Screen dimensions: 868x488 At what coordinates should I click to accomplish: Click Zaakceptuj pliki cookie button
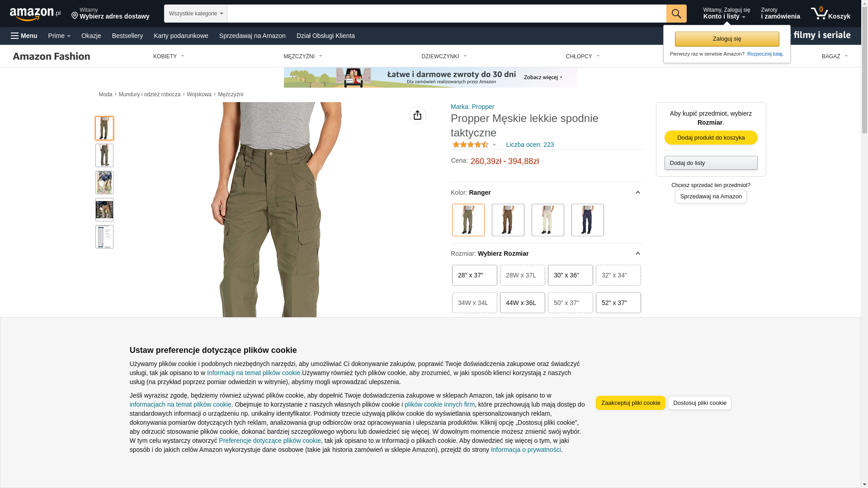tap(631, 403)
